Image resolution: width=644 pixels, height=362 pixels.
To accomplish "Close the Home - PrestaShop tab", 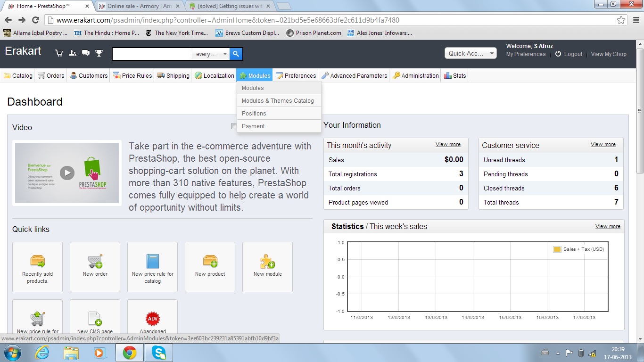I will pyautogui.click(x=87, y=6).
